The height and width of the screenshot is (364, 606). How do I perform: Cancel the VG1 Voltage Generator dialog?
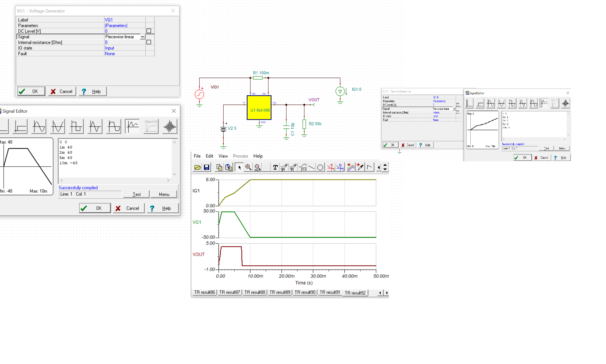coord(62,91)
